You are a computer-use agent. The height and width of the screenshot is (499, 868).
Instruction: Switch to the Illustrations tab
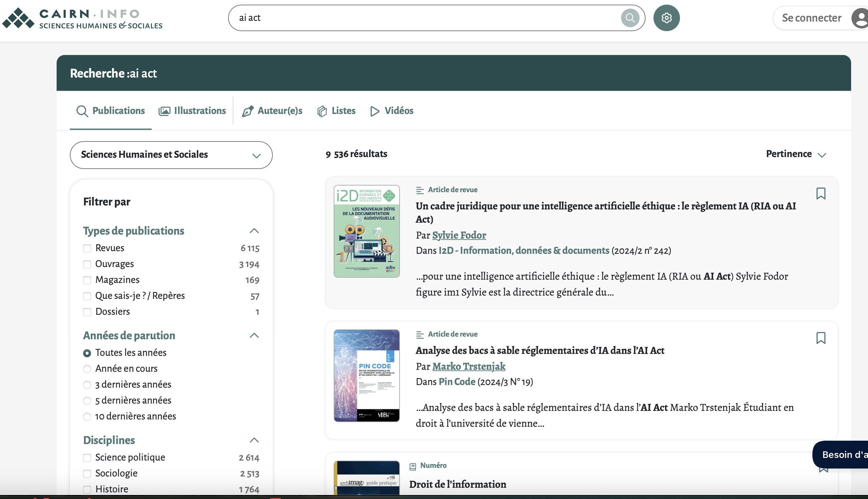pyautogui.click(x=192, y=111)
